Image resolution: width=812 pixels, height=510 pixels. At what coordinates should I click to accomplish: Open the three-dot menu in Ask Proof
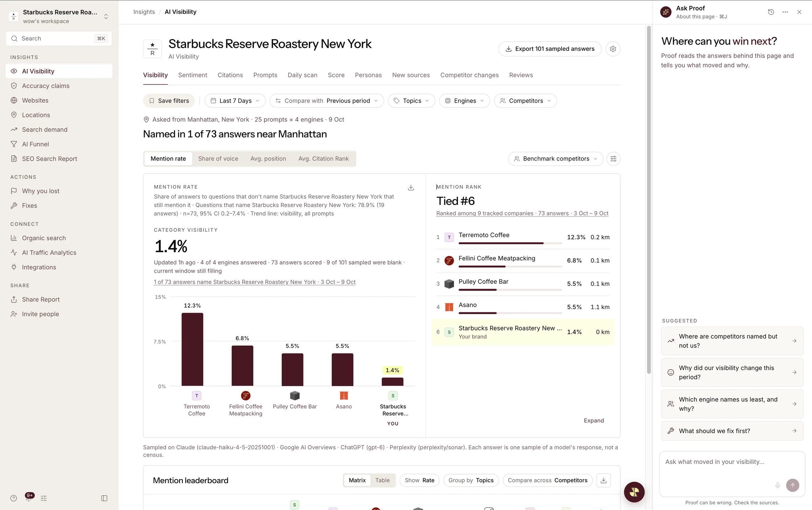[x=785, y=12]
